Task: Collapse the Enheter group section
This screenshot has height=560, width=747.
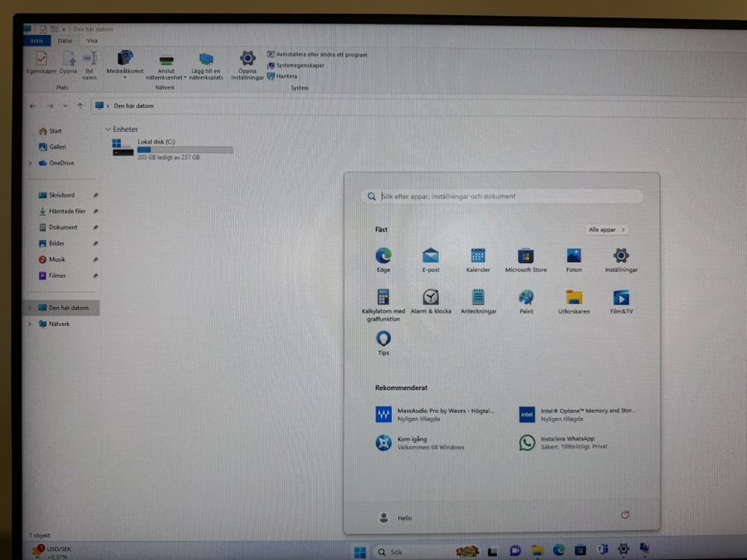Action: pos(108,130)
